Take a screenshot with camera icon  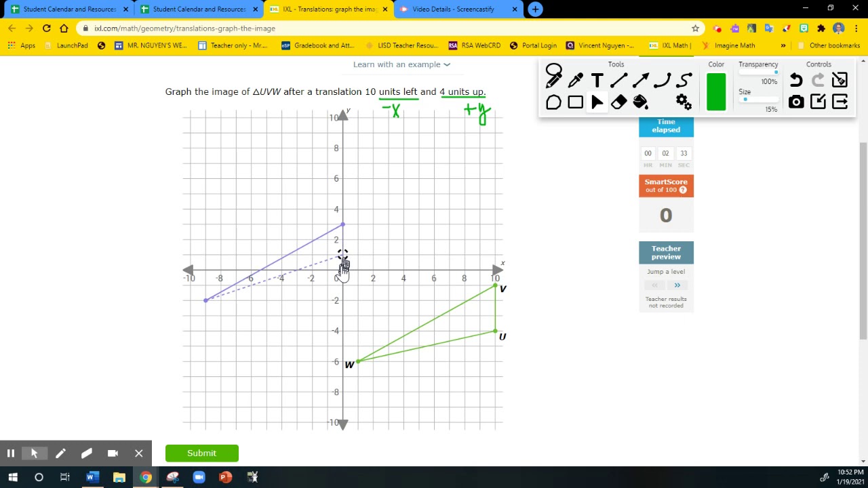pos(796,102)
